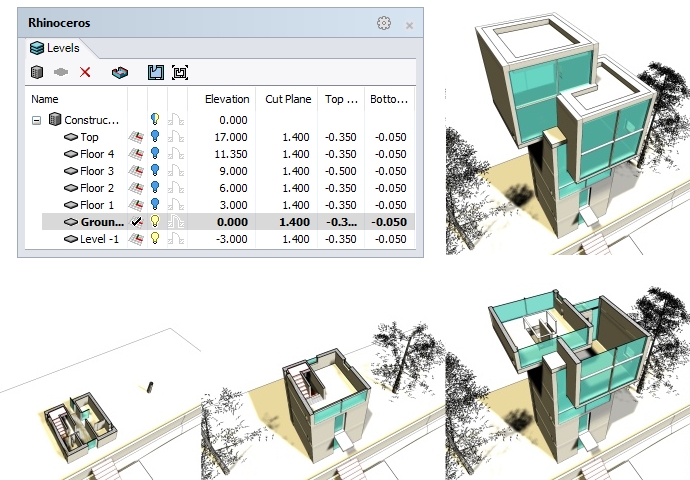Click the blue plan view toolbar icon
Viewport: 690px width, 480px height.
tap(155, 72)
